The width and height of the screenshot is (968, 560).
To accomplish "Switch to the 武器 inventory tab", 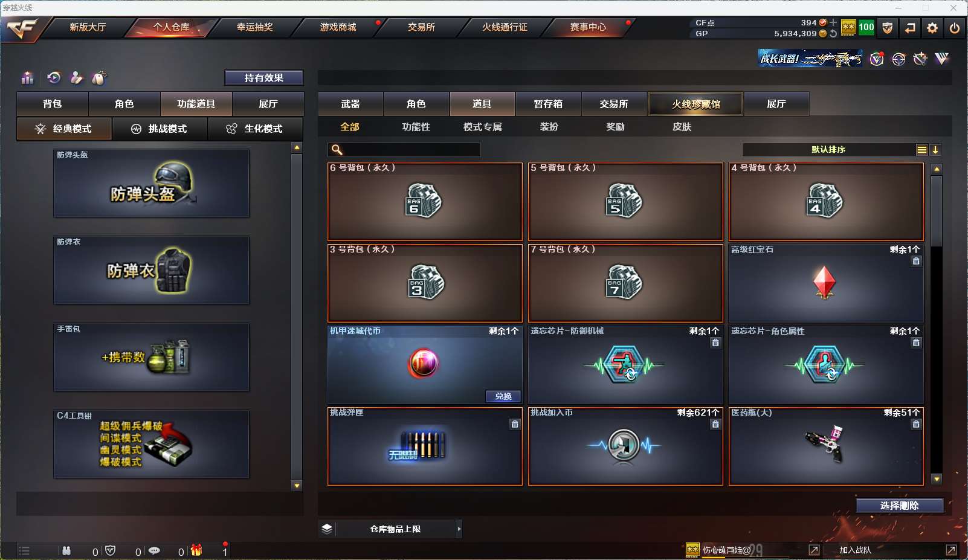I will (x=350, y=104).
